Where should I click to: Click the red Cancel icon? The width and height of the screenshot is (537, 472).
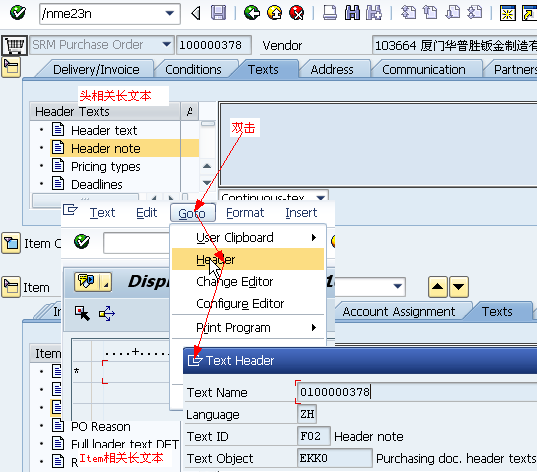pos(297,13)
